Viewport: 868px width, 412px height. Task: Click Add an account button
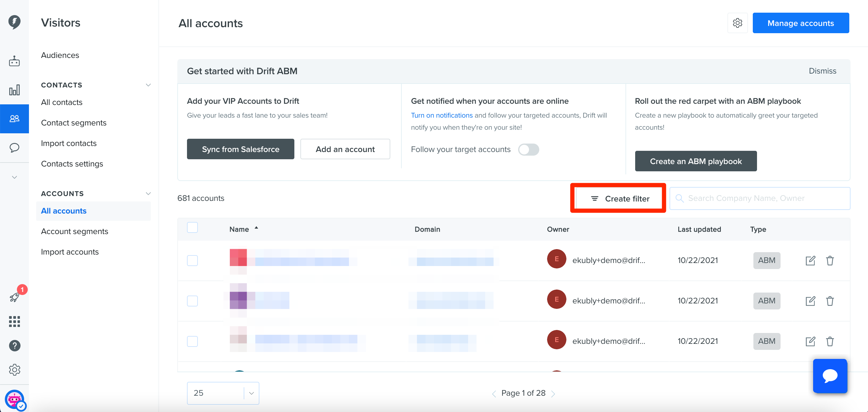pos(345,149)
